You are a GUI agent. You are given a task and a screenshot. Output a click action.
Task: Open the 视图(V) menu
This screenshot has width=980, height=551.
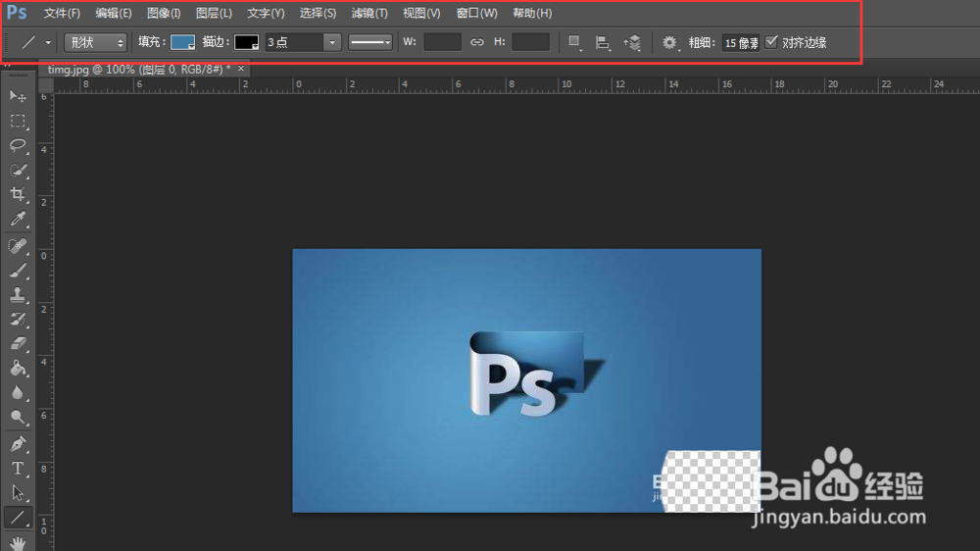coord(421,13)
